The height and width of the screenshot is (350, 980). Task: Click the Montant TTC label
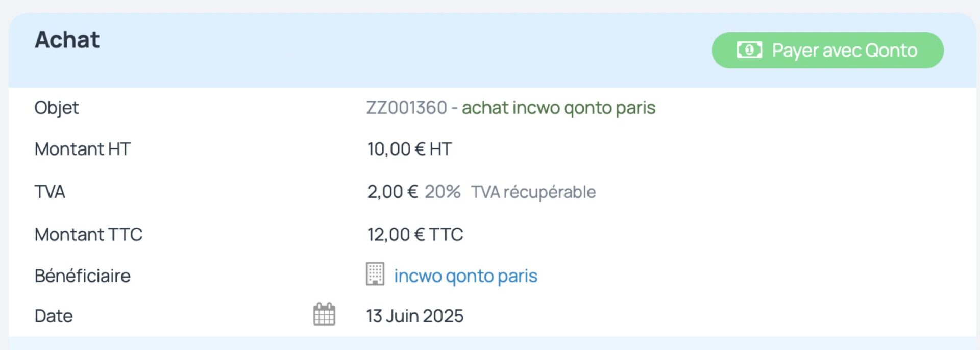88,234
